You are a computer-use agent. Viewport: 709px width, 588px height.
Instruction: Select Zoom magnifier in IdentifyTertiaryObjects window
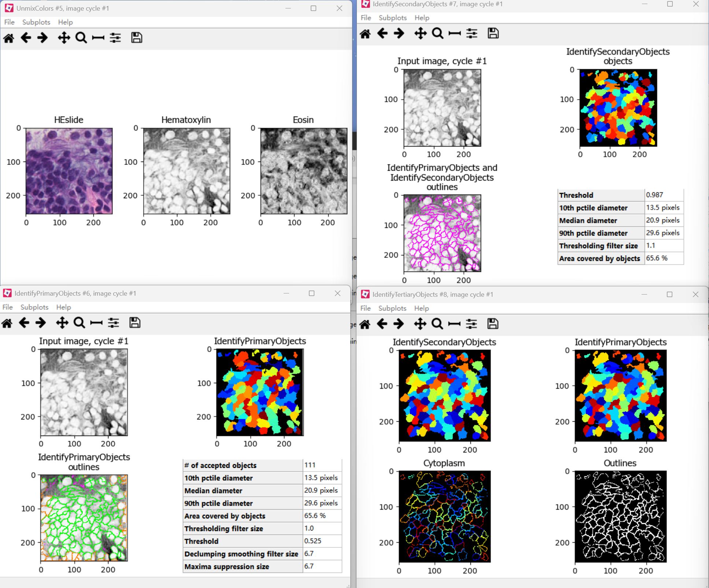pos(437,324)
